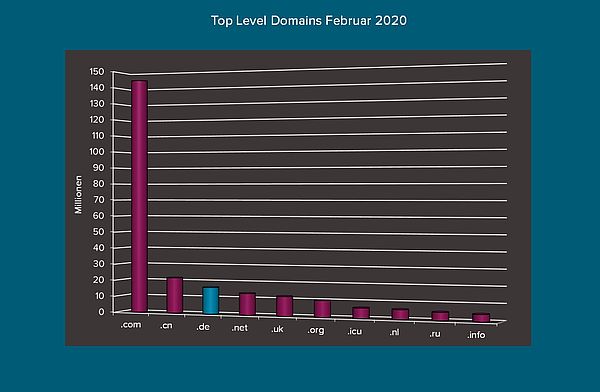Click the 150 y-axis value
This screenshot has height=392, width=600.
[97, 72]
